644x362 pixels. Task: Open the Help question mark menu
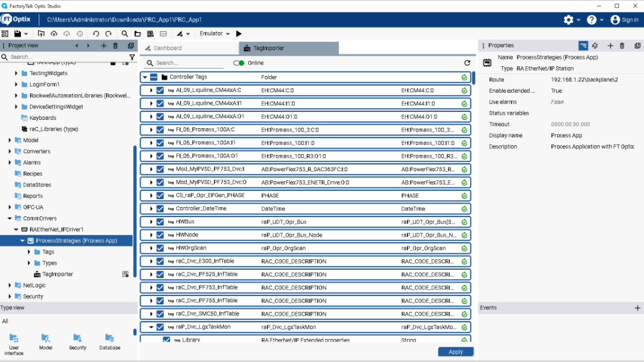(592, 20)
